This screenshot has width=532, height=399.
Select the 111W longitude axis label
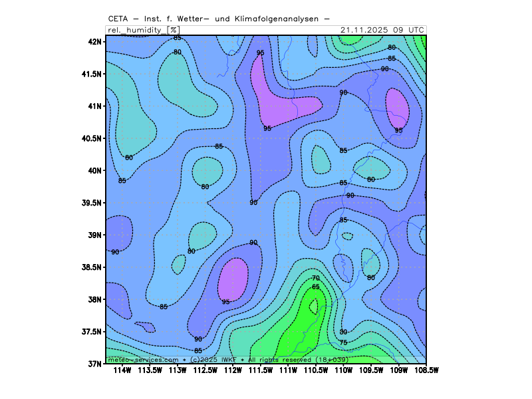pos(288,370)
